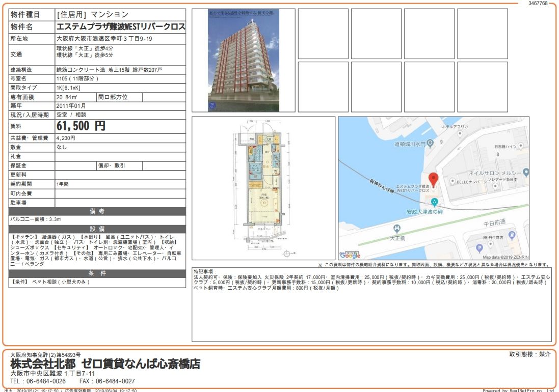Select the property name エステムプラザ難波WESTリバークロス

pos(121,26)
